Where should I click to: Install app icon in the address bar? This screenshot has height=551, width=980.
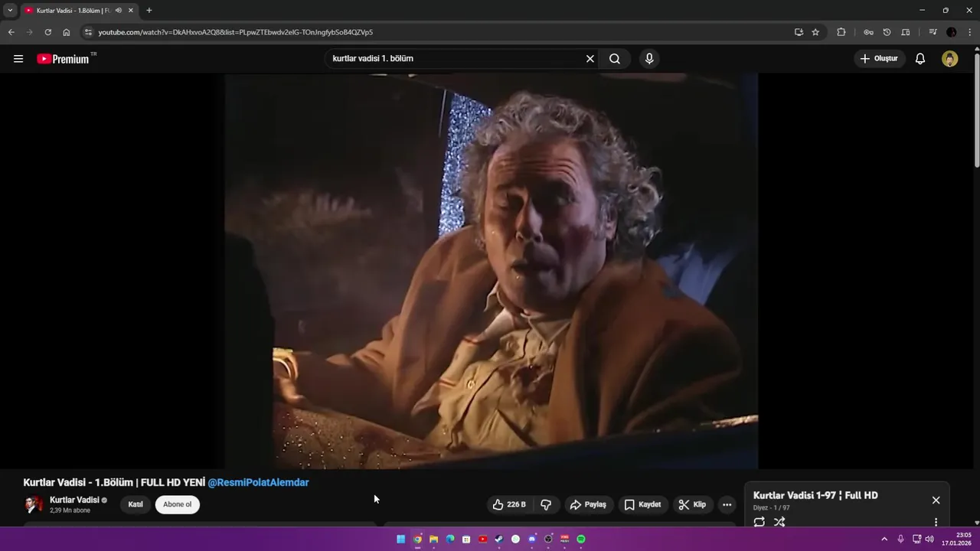pos(799,32)
